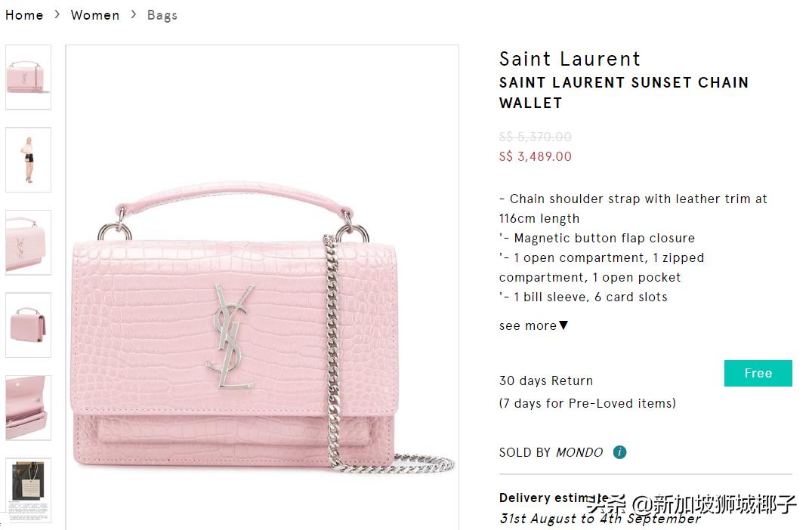Select the first front-view bag thumbnail
The height and width of the screenshot is (530, 812).
coord(29,77)
